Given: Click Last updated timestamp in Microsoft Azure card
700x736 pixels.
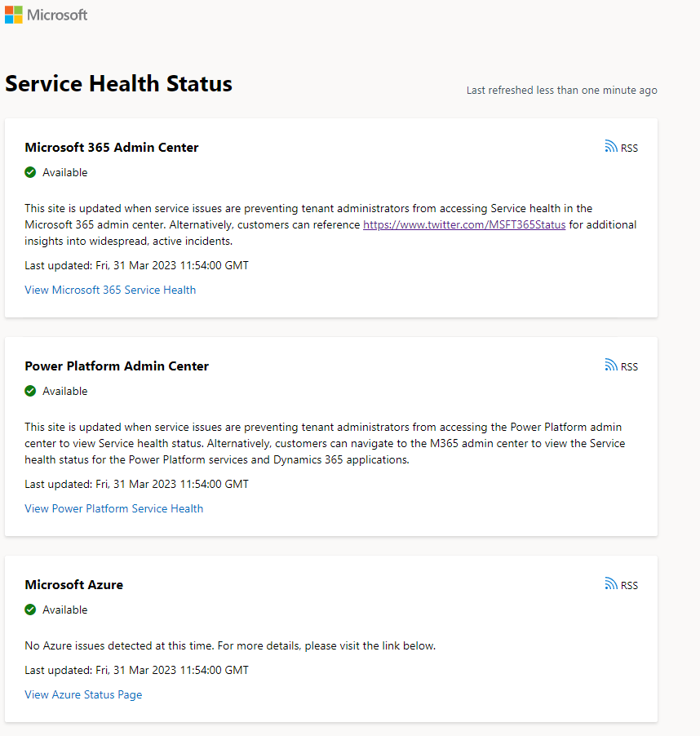Looking at the screenshot, I should pyautogui.click(x=136, y=670).
